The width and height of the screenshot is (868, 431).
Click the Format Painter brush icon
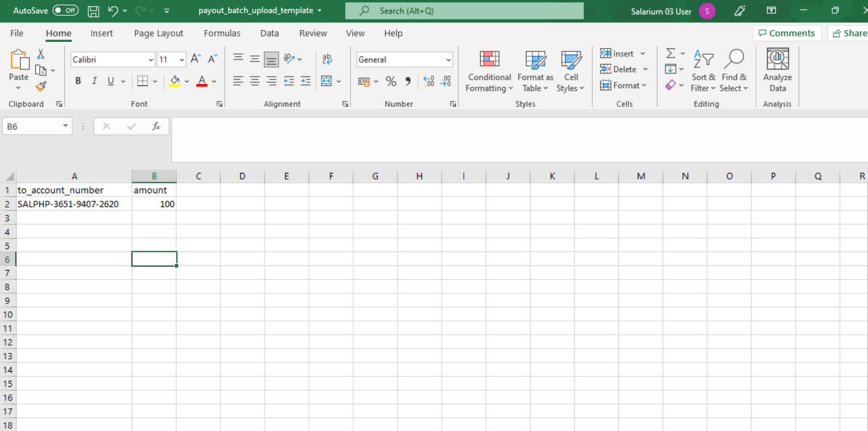tap(41, 86)
